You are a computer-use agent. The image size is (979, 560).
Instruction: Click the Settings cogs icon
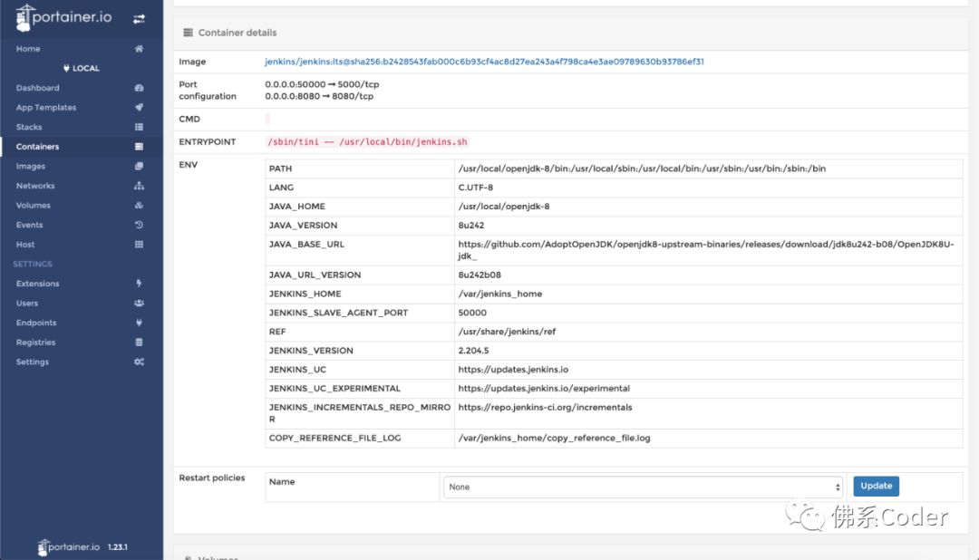click(x=139, y=362)
